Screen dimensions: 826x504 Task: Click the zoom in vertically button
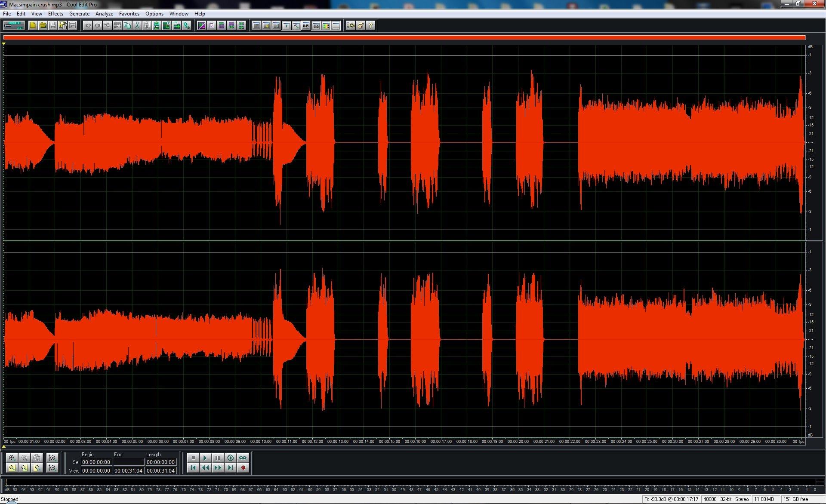[x=52, y=458]
